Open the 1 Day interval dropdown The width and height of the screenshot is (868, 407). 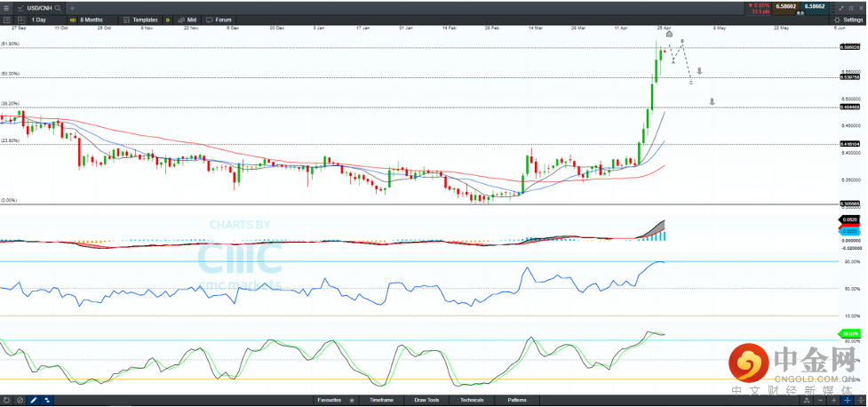[x=40, y=19]
